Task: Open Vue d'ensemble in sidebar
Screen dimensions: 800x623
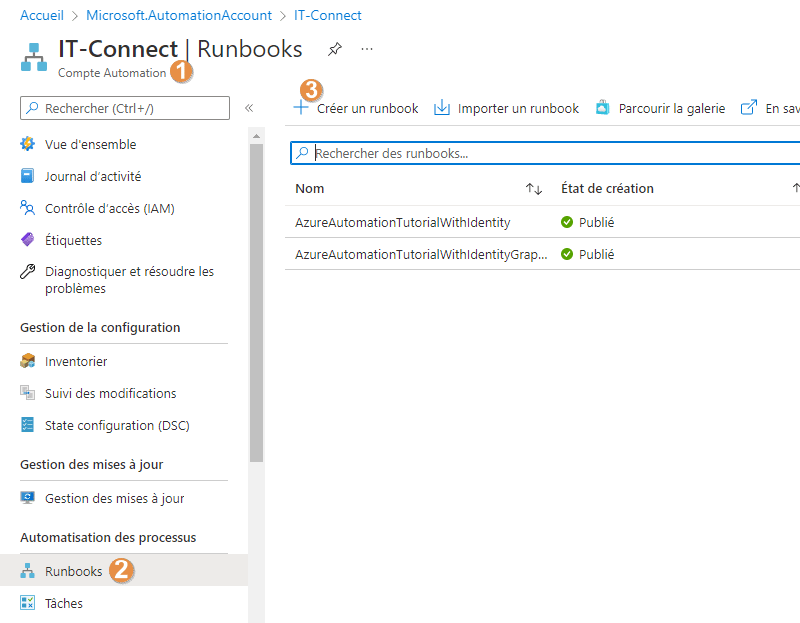Action: [90, 144]
